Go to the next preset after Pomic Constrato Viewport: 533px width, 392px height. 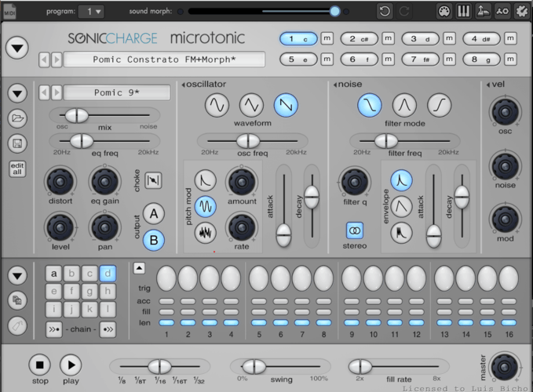tap(57, 60)
